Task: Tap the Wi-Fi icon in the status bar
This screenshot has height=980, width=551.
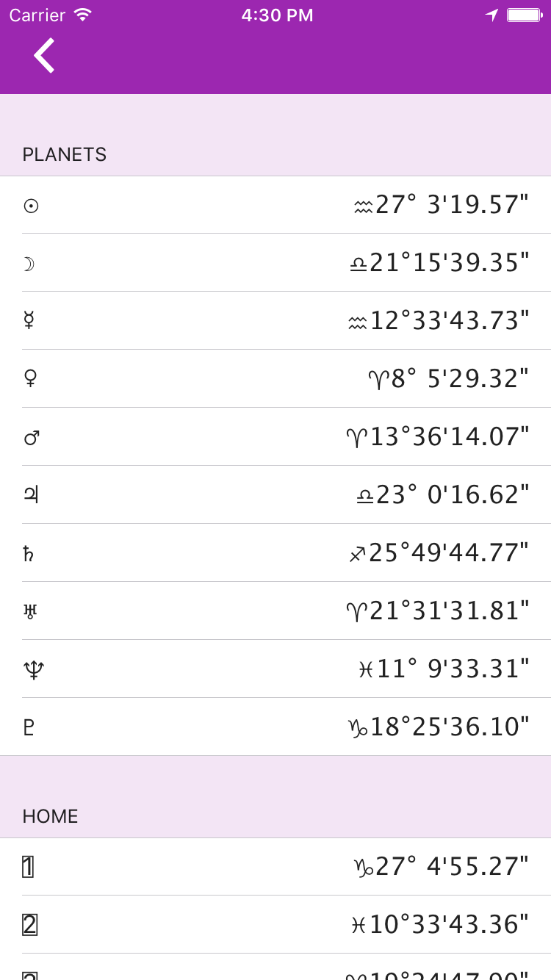Action: click(x=81, y=13)
